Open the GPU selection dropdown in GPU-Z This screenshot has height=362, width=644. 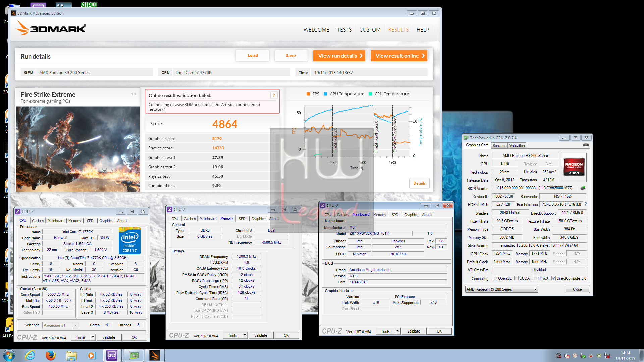click(x=501, y=289)
